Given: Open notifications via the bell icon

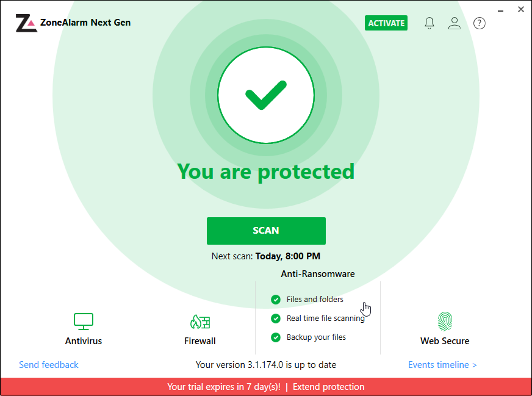Looking at the screenshot, I should (429, 23).
